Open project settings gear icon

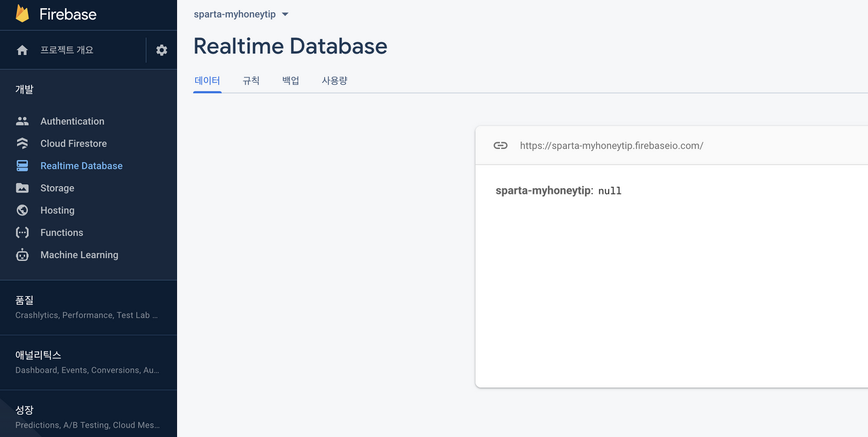pos(161,50)
